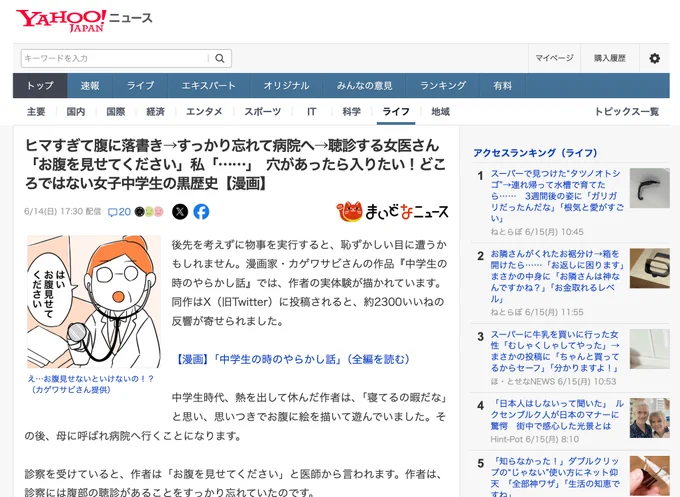Open ranking 5 article about ダブルクリップ
Image resolution: width=680 pixels, height=497 pixels.
pyautogui.click(x=556, y=477)
